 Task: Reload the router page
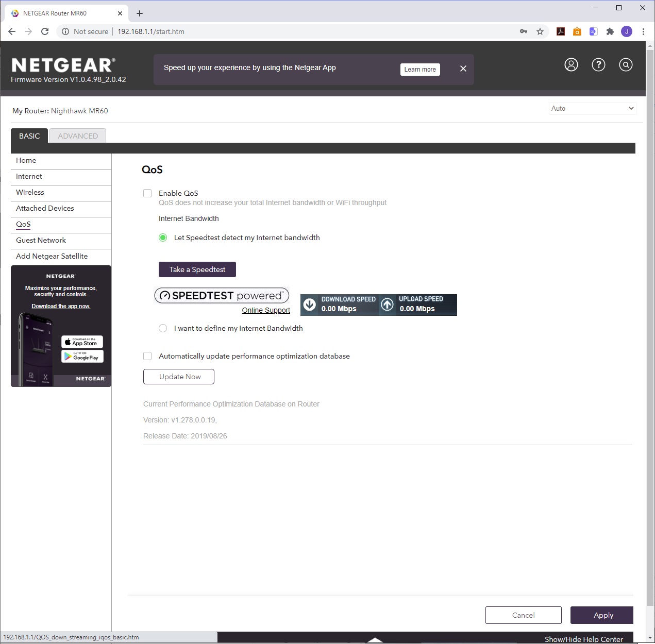point(45,31)
